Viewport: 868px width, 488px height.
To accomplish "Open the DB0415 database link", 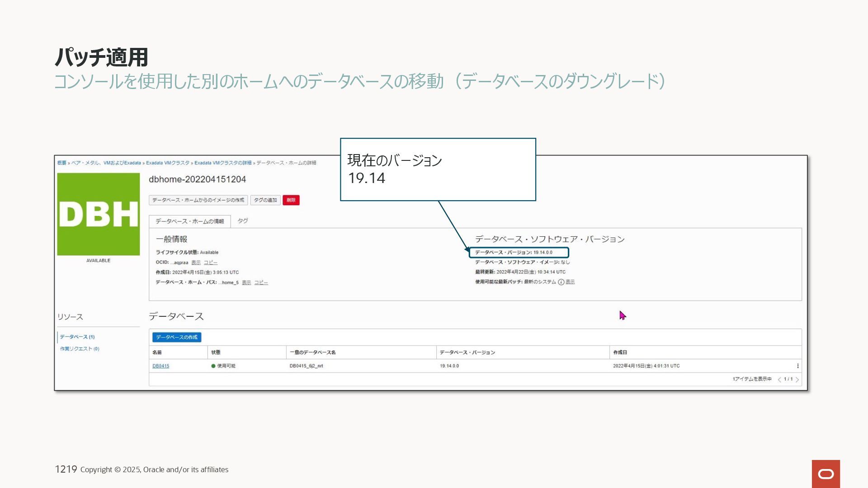I will click(160, 366).
